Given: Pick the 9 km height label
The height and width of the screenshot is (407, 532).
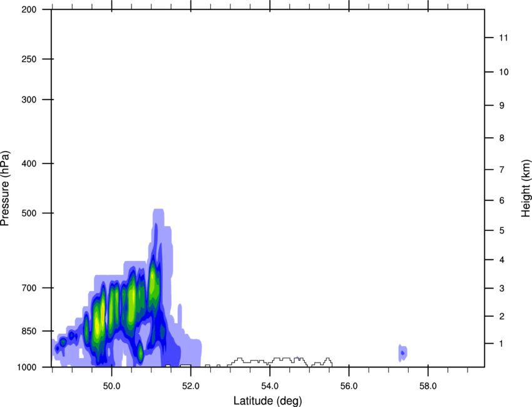Looking at the screenshot, I should coord(502,106).
